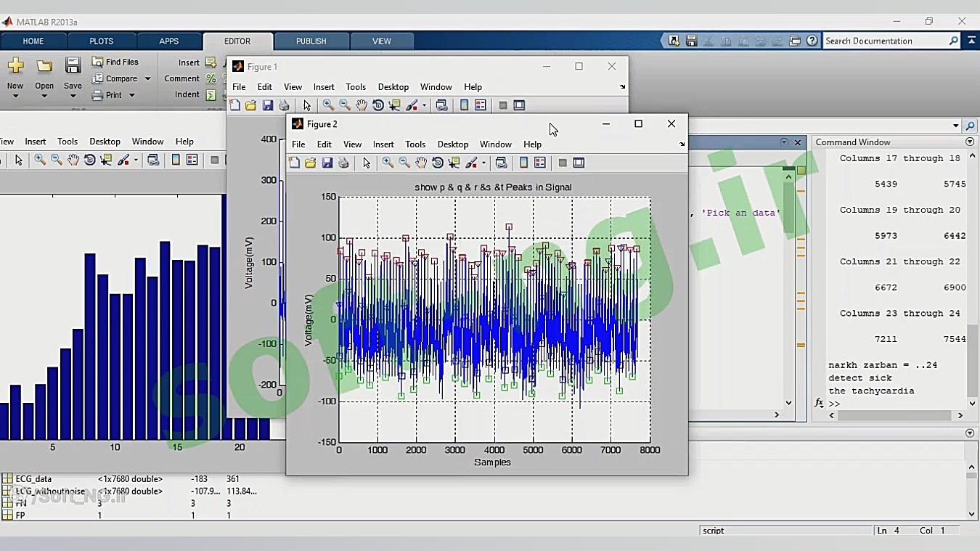Select Rotate 3D tool in Figure 2
This screenshot has height=551, width=980.
[x=438, y=163]
